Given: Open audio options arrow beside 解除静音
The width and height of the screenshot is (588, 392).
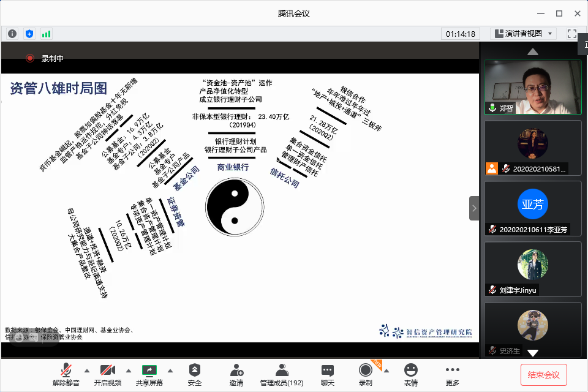Looking at the screenshot, I should pos(86,371).
